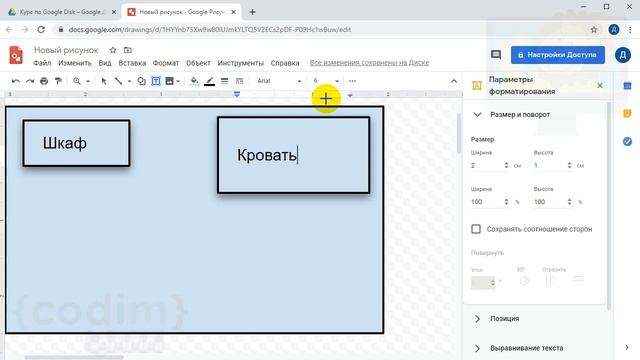The height and width of the screenshot is (360, 640).
Task: Click the Новый рисунок title field
Action: click(66, 50)
